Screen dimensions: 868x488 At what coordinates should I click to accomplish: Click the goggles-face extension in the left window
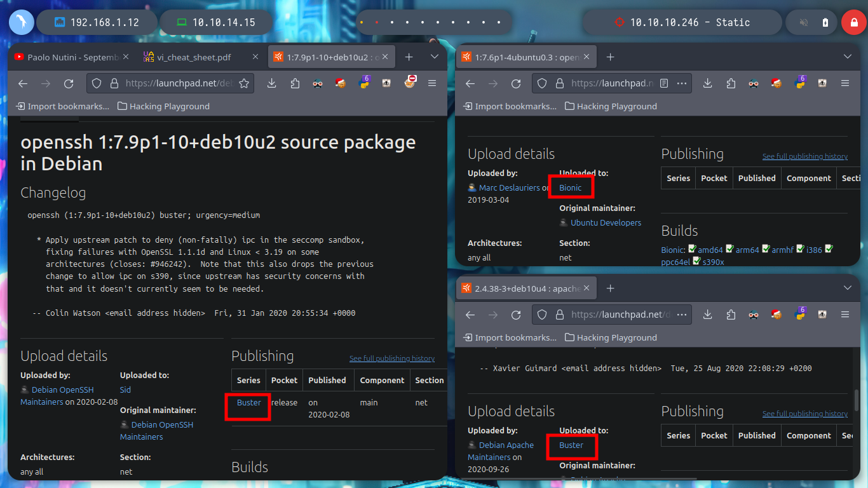pos(317,83)
